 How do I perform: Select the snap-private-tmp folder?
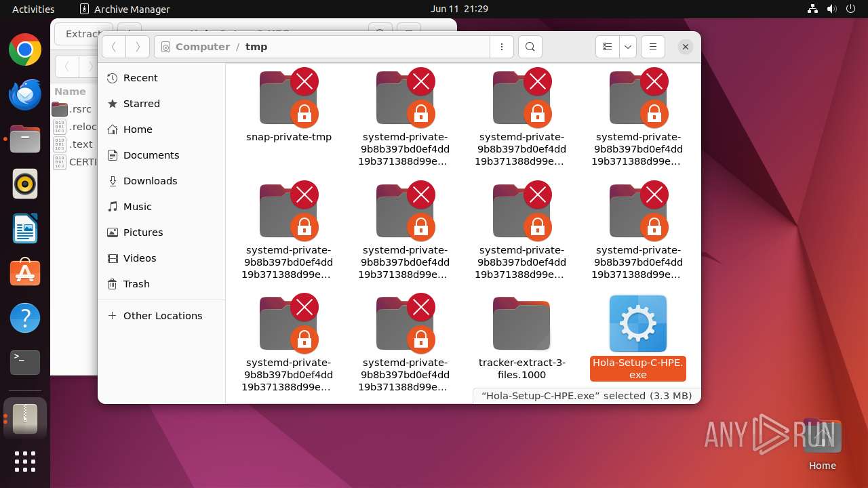tap(289, 106)
